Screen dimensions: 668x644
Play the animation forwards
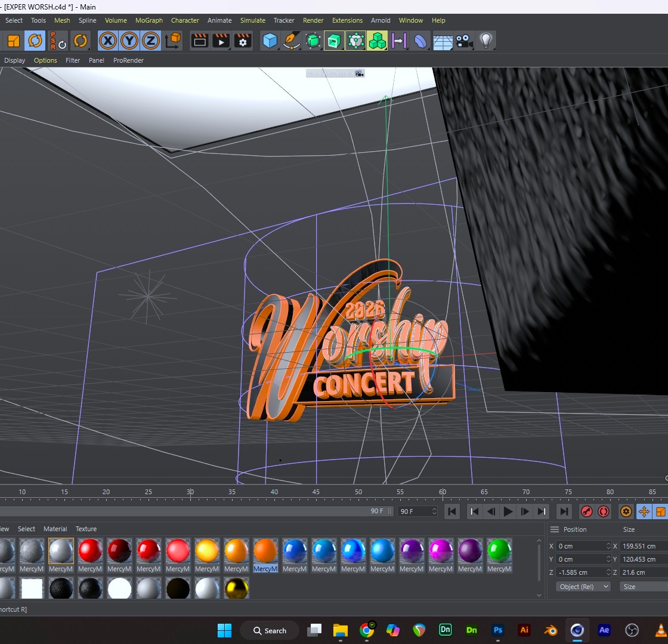[x=508, y=511]
